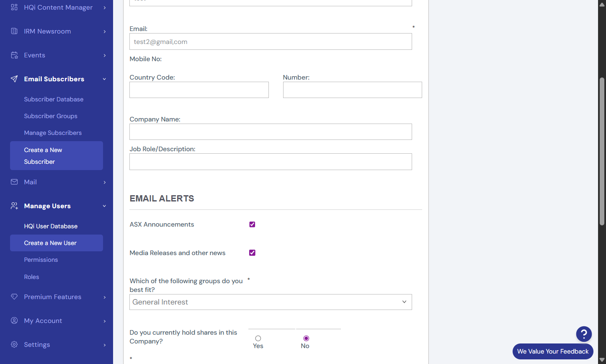Click the Job Role/Description input field

[271, 162]
